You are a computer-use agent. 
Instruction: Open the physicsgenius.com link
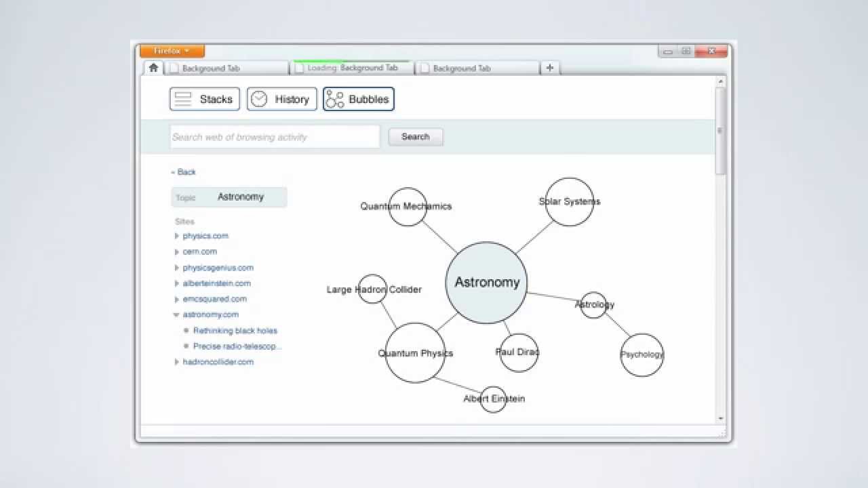(x=218, y=268)
